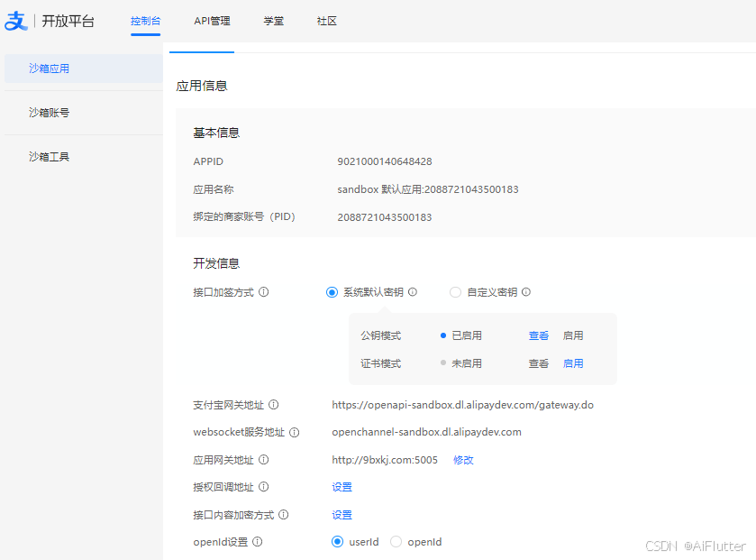Select 系统默认密钥 radio button
This screenshot has height=560, width=756.
coord(332,292)
